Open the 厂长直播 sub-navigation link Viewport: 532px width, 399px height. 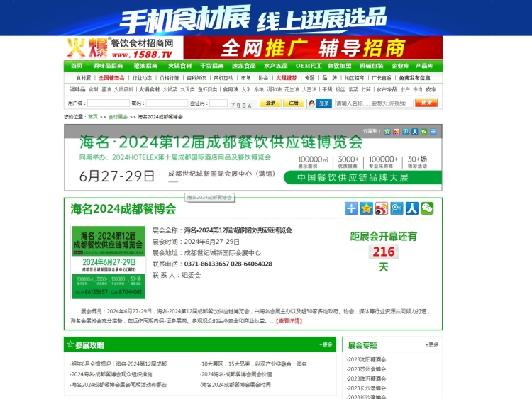point(382,78)
